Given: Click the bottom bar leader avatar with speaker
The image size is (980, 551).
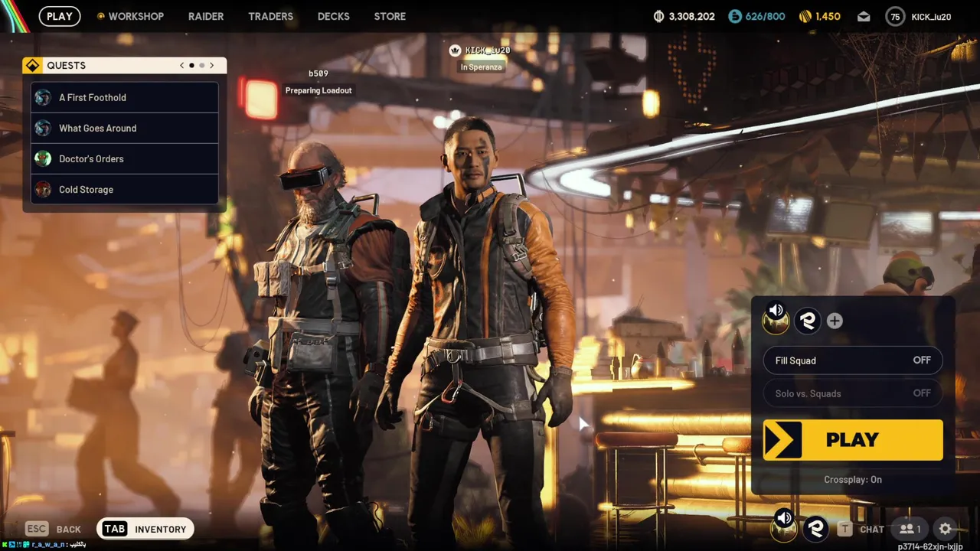Looking at the screenshot, I should click(784, 527).
